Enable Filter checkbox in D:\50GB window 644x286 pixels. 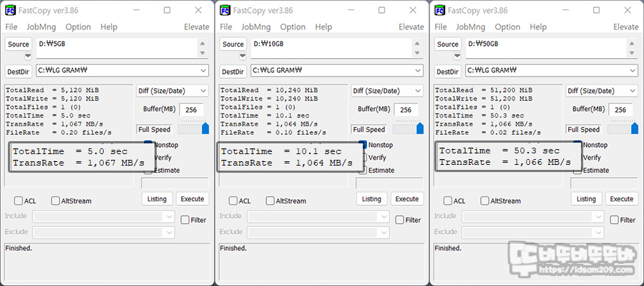click(x=615, y=220)
